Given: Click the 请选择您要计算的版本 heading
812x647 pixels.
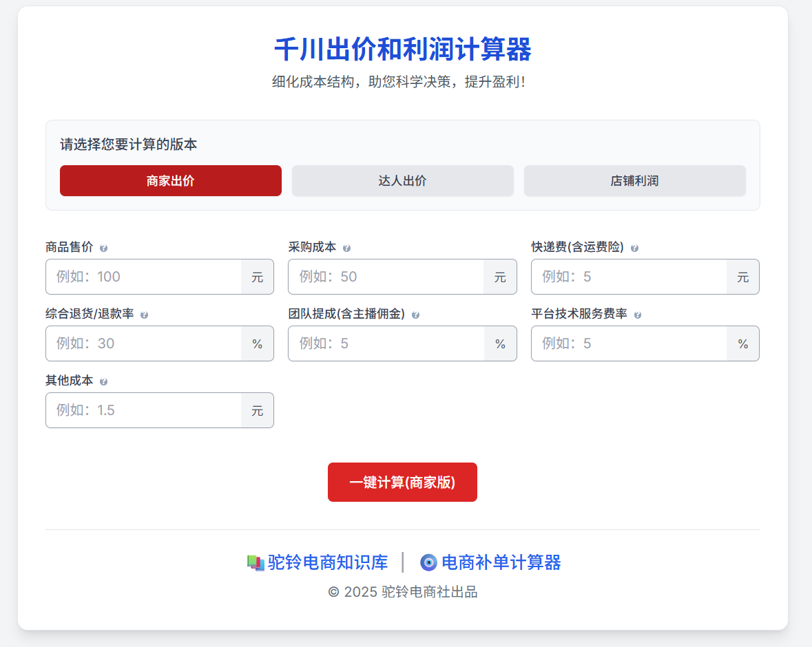Looking at the screenshot, I should click(x=128, y=145).
